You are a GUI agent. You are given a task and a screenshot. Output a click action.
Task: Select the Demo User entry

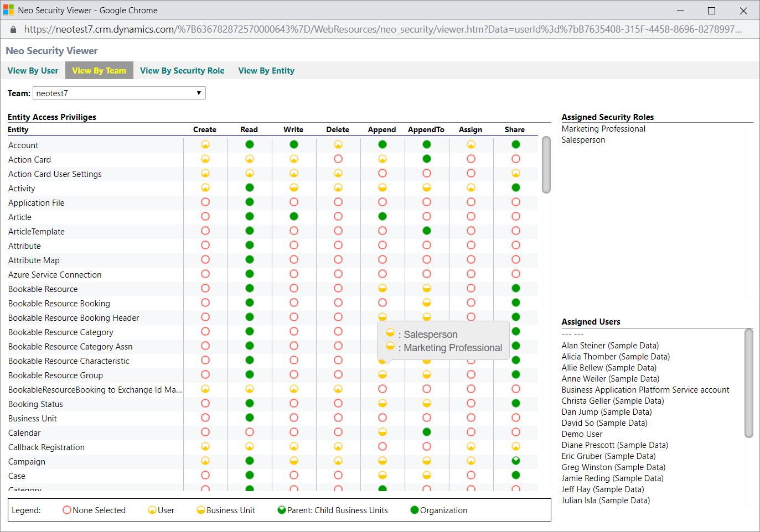coord(582,434)
